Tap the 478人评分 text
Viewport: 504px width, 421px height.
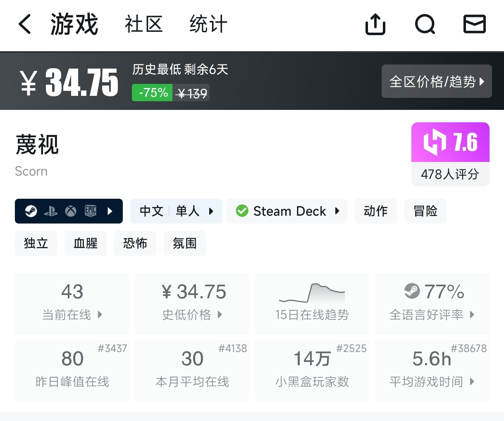[x=450, y=174]
